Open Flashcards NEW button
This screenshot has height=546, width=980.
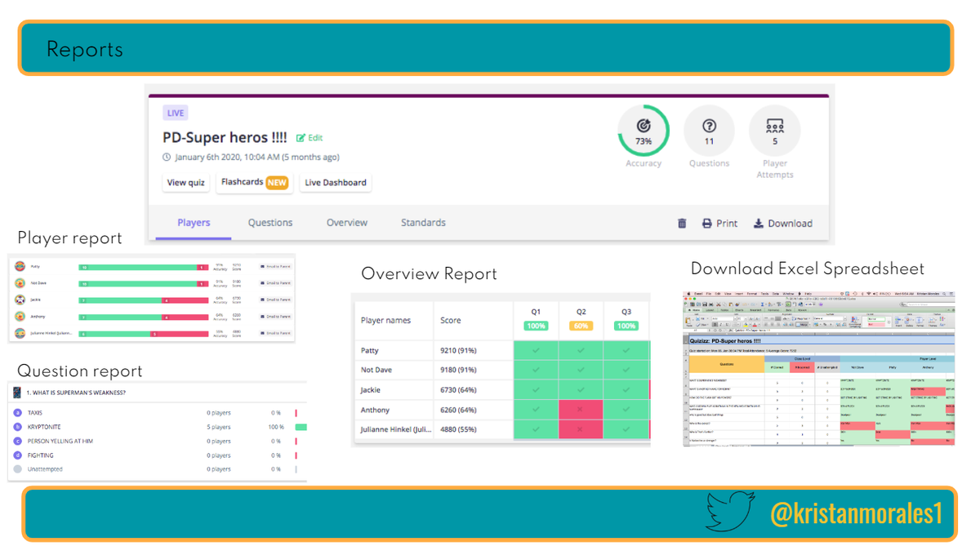pos(254,182)
